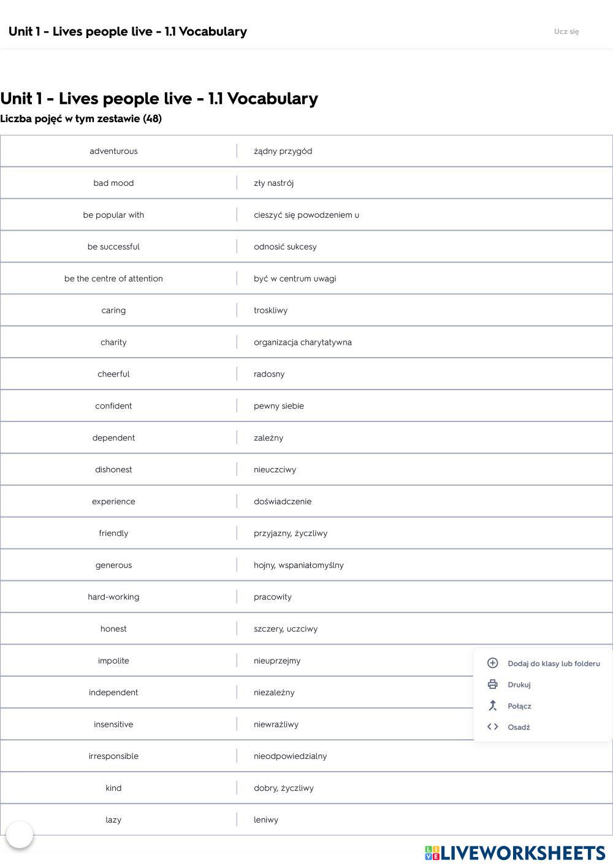Screen dimensions: 613x868
Task: Click the round floating button at bottom left
Action: click(20, 835)
